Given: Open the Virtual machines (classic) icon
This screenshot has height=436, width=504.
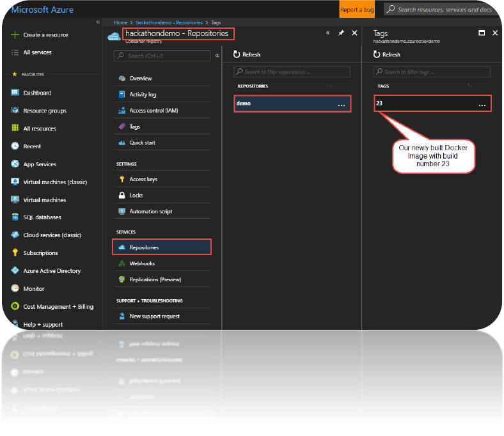Looking at the screenshot, I should pyautogui.click(x=15, y=182).
